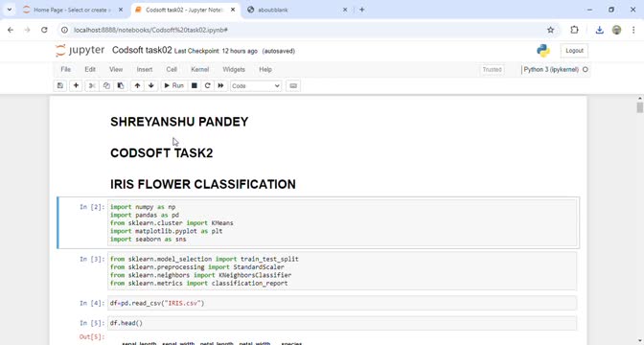Viewport: 644px width, 345px height.
Task: Cut selected cells with scissors icon
Action: [x=92, y=86]
